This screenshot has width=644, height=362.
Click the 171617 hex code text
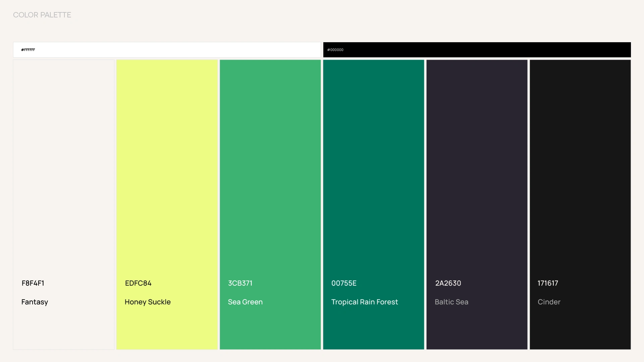(548, 283)
